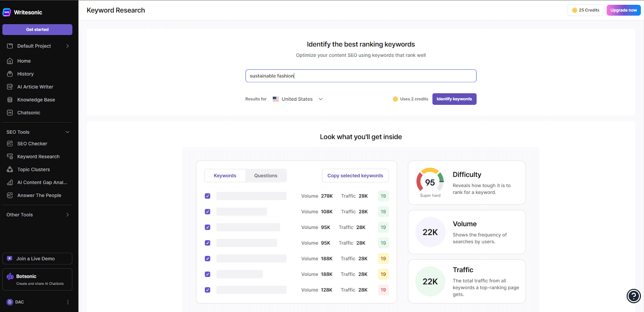Click the DAC user avatar
The height and width of the screenshot is (312, 644).
(x=10, y=302)
